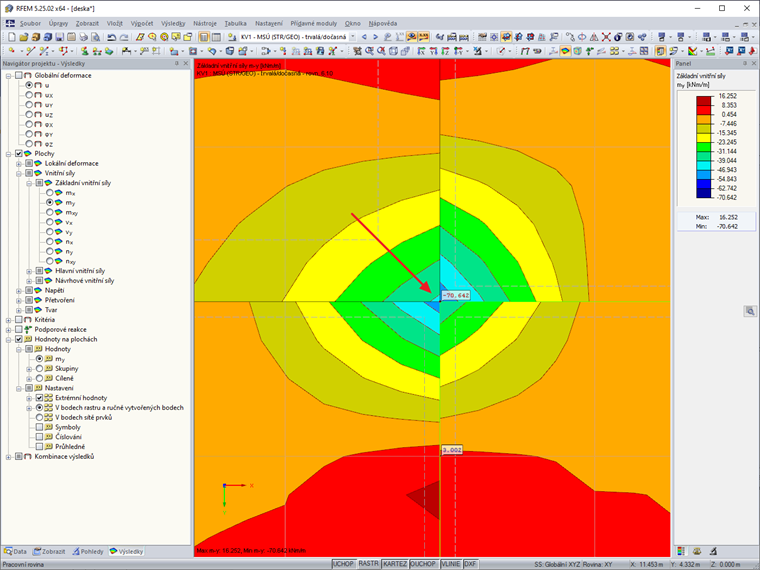This screenshot has height=570, width=760.
Task: Expand the Lokální deformace tree node
Action: click(19, 163)
